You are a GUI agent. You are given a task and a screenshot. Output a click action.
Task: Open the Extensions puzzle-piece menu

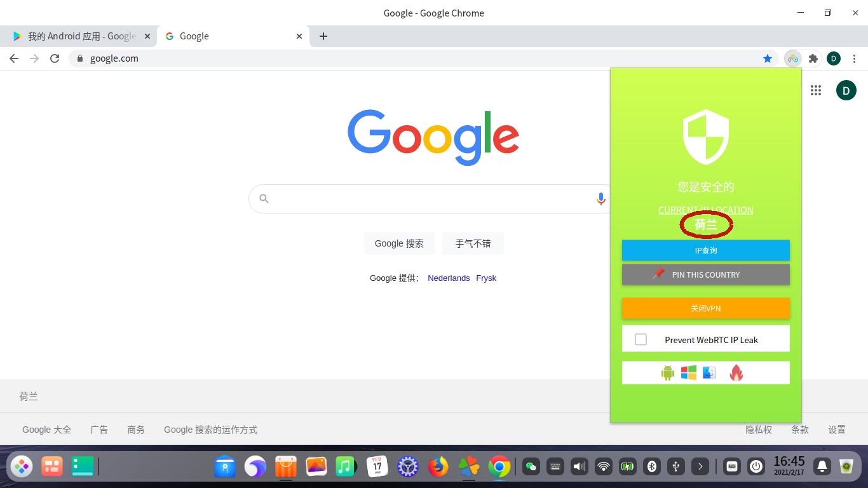pyautogui.click(x=813, y=58)
